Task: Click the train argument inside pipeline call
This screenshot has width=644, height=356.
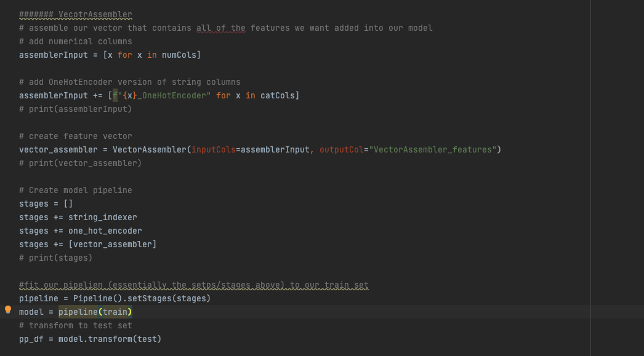Action: point(115,311)
